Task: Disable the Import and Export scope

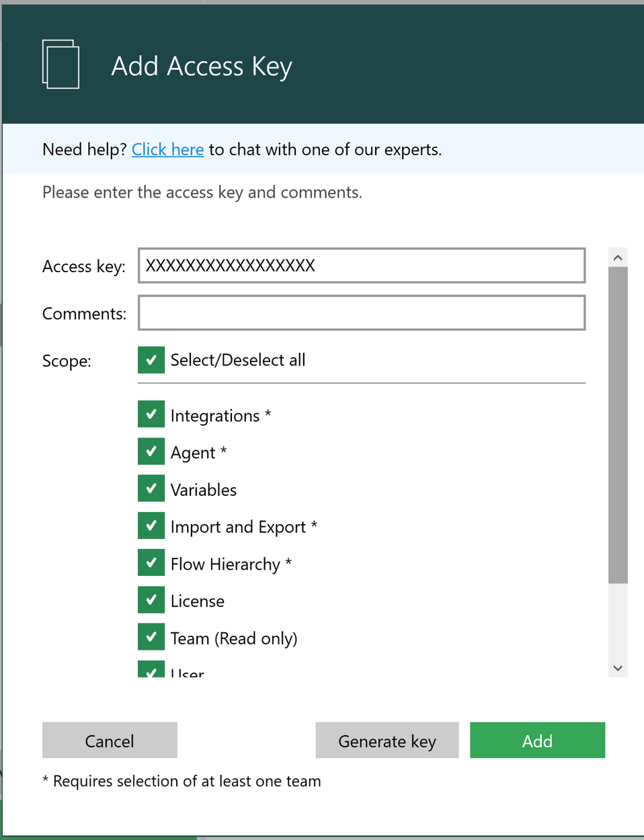Action: point(151,526)
